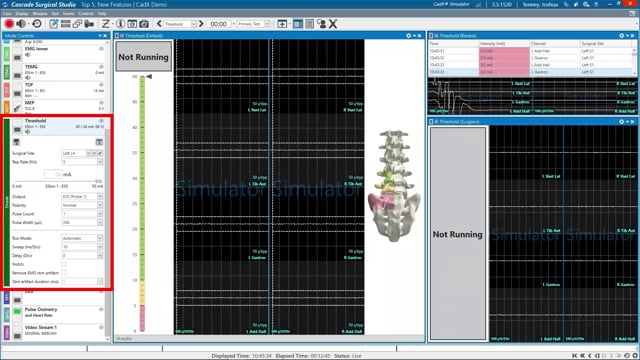Click the Z impedance icon in toolbar
The height and width of the screenshot is (360, 640).
click(x=106, y=24)
